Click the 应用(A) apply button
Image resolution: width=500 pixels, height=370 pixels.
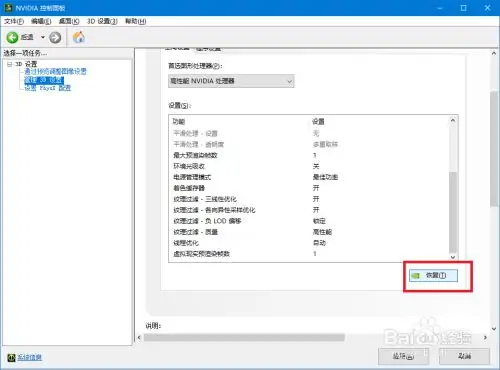(403, 356)
